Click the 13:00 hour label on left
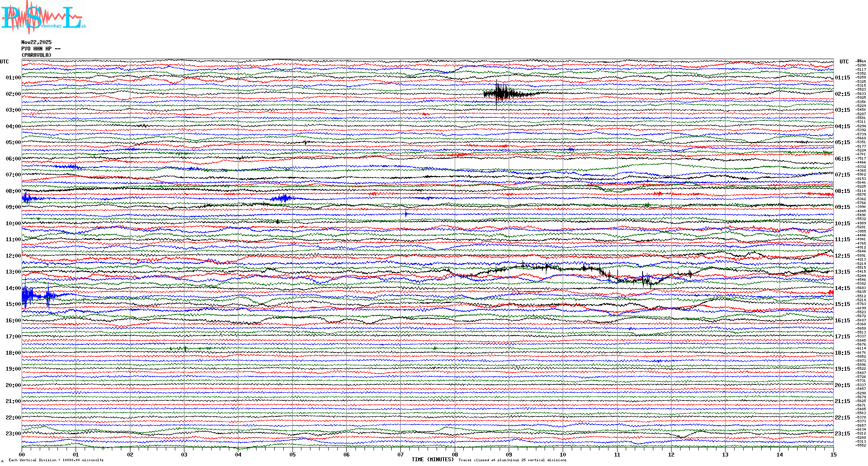Screen dimensions: 868x466 13,272
